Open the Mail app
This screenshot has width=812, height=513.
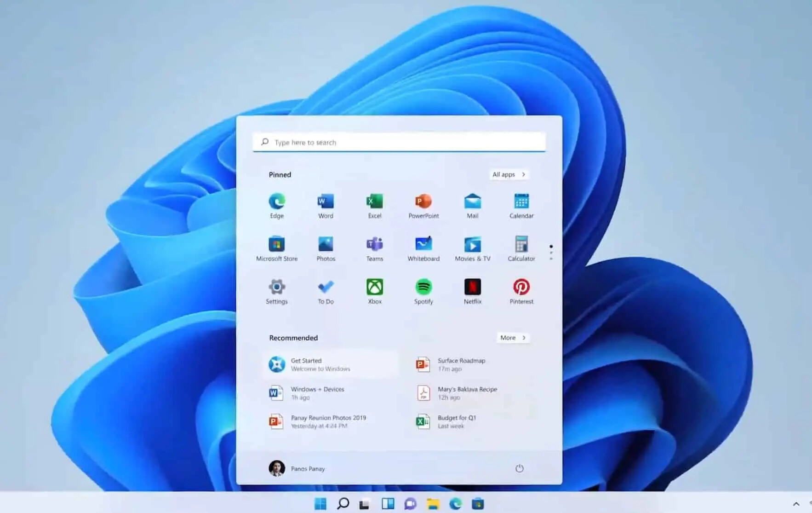[x=472, y=206]
